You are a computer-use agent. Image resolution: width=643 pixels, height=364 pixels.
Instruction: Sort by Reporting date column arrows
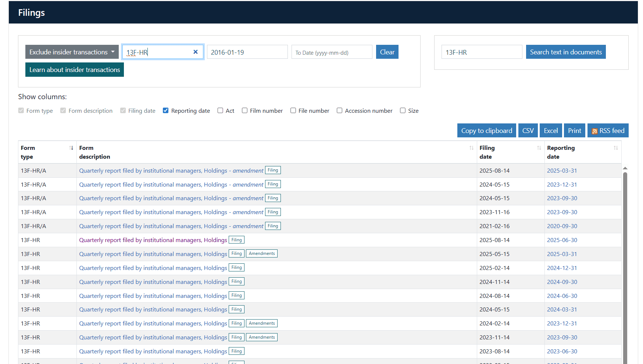(x=615, y=148)
